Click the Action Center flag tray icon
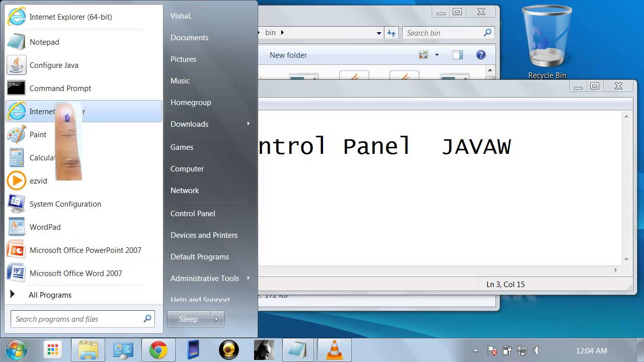 (492, 351)
